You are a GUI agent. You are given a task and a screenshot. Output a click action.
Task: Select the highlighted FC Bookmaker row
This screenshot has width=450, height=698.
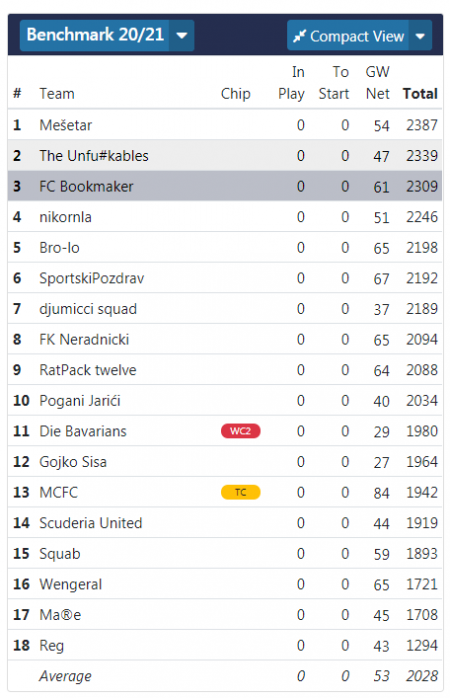coord(225,186)
